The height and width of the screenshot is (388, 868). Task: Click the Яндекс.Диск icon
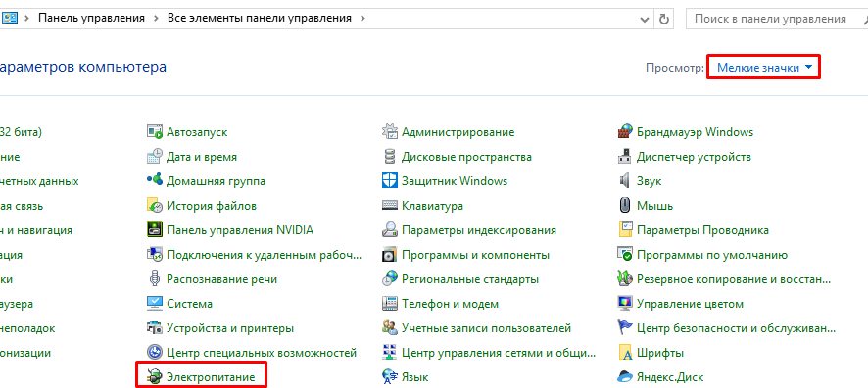[625, 377]
